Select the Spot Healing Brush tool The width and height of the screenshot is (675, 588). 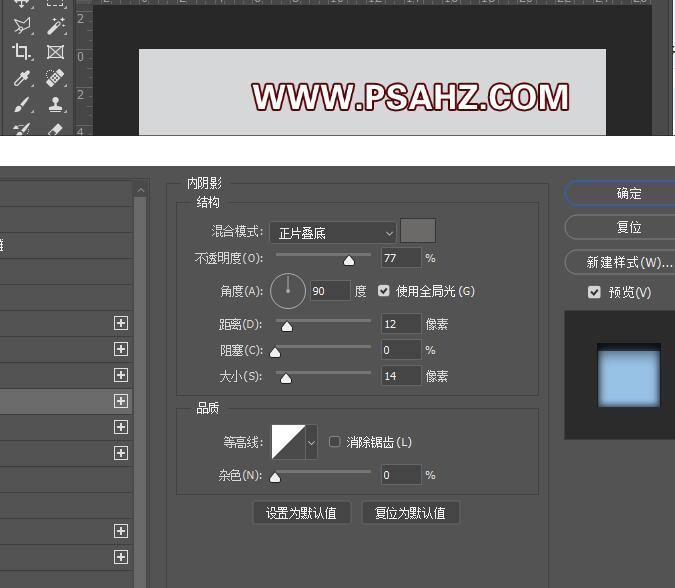(x=56, y=78)
